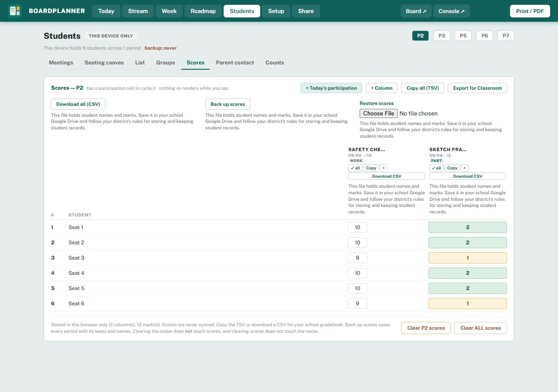Go to the Stream page

click(x=138, y=11)
